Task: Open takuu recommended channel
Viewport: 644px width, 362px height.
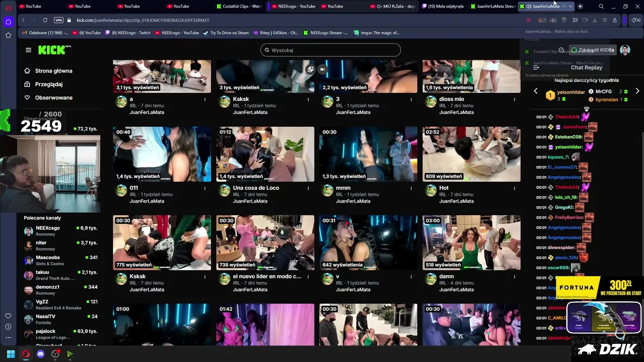Action: tap(60, 275)
